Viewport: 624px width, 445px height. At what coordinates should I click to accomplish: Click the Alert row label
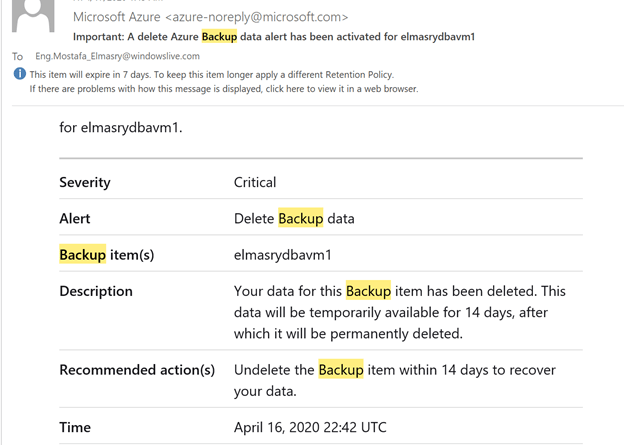[75, 219]
